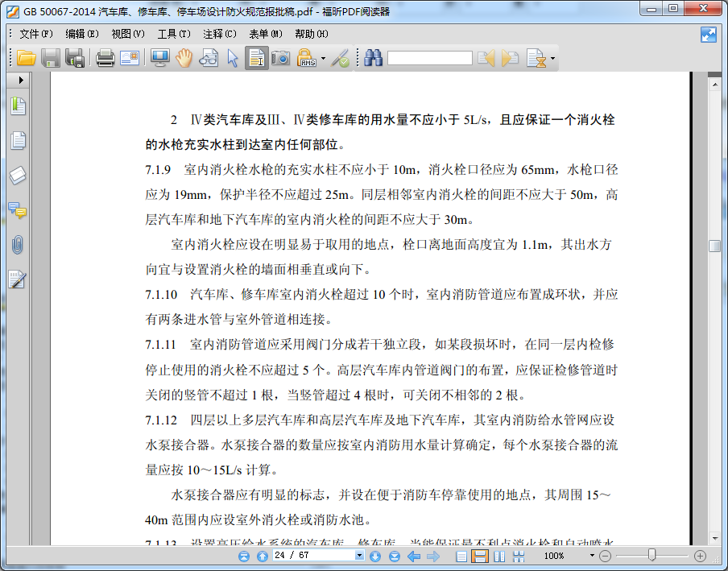Switch to single page view mode
The width and height of the screenshot is (728, 571).
461,557
